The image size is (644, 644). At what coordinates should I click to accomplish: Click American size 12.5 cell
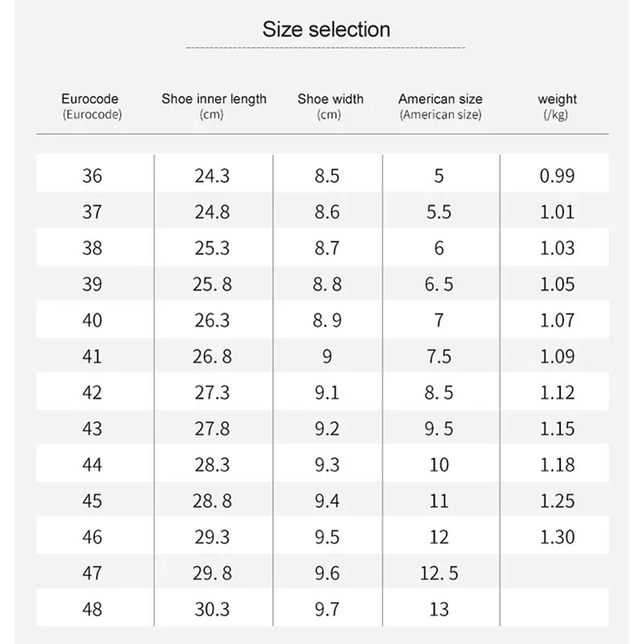click(x=439, y=572)
